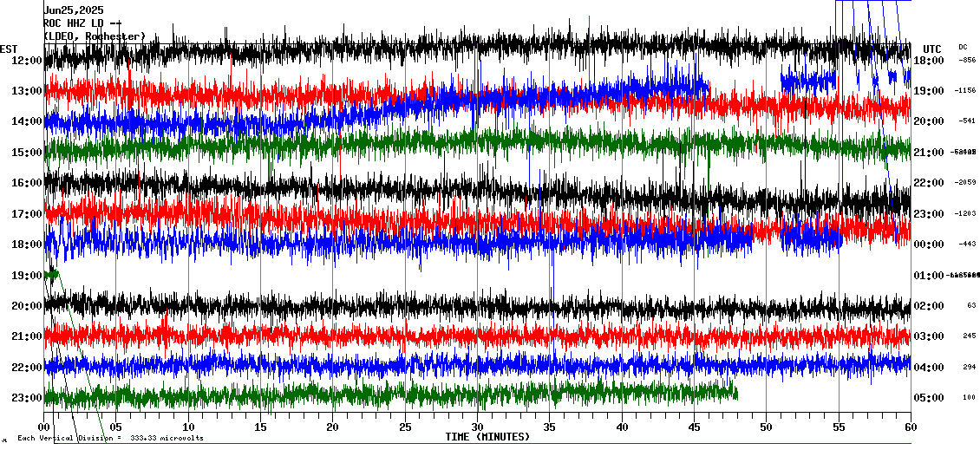Click the DC value -2059
The width and height of the screenshot is (980, 450).
965,183
